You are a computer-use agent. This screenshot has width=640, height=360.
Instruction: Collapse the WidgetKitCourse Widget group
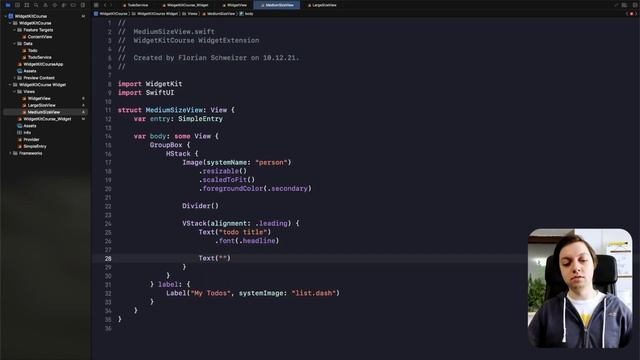[x=10, y=85]
